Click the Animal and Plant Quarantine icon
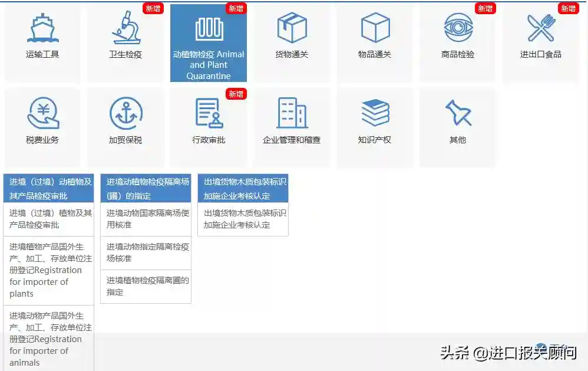588x371 pixels. pyautogui.click(x=208, y=27)
